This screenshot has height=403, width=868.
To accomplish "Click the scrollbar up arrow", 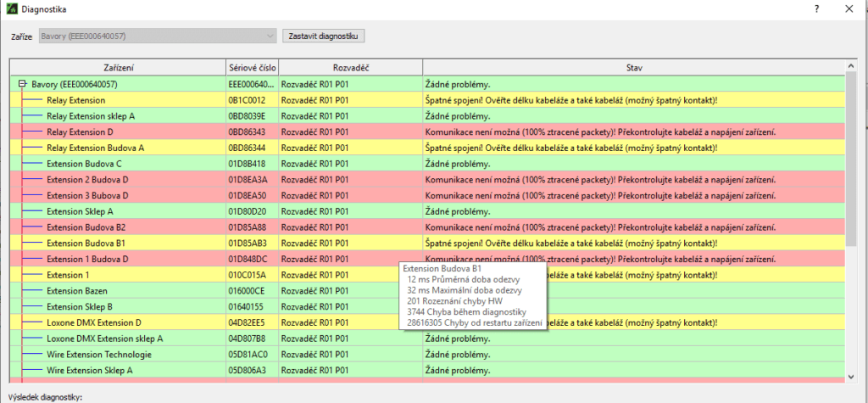I will pos(851,66).
